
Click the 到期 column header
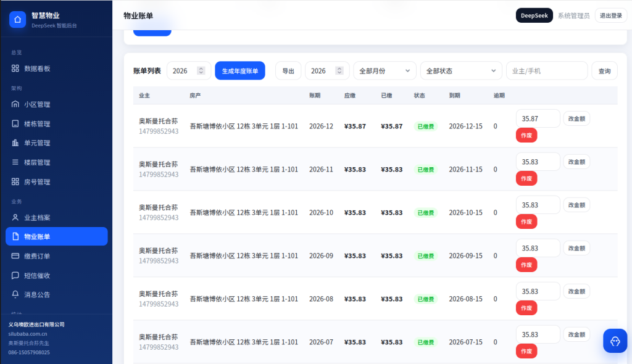455,95
